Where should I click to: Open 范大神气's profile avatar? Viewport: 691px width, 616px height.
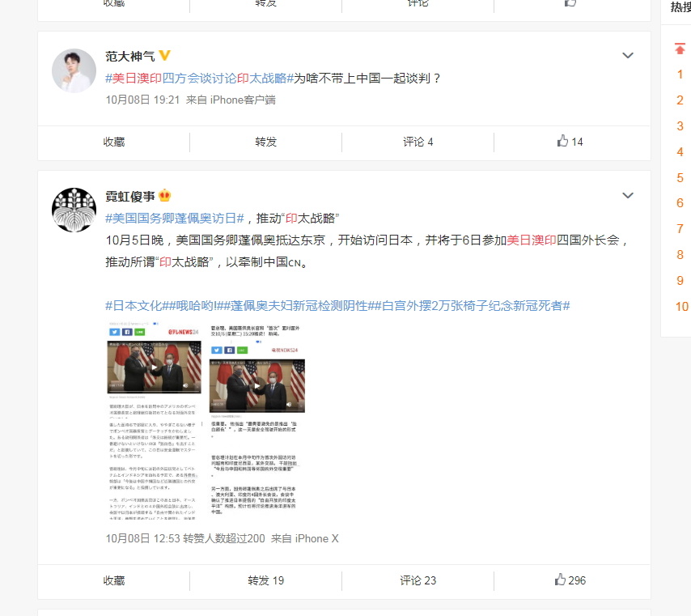coord(74,70)
